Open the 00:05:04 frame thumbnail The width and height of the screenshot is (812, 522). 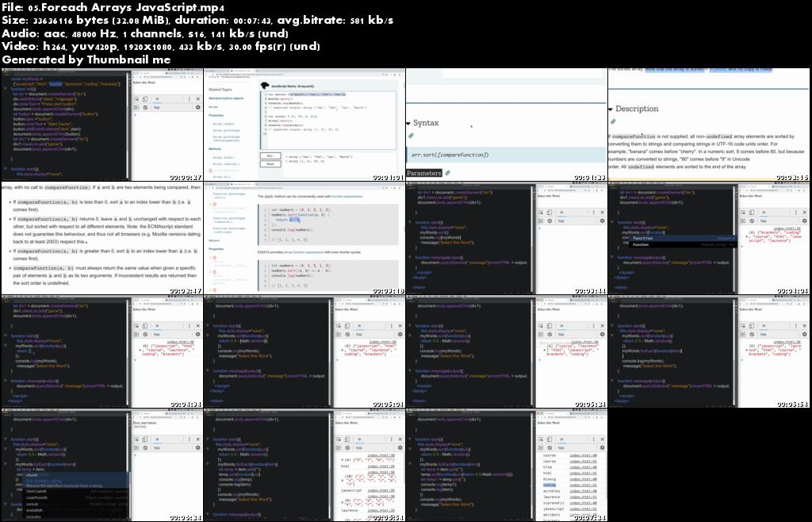304,351
